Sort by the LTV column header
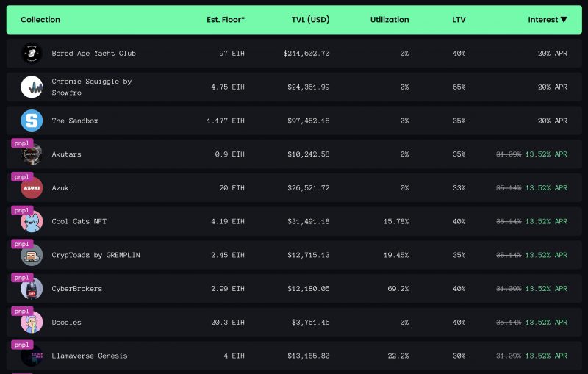 pyautogui.click(x=459, y=20)
